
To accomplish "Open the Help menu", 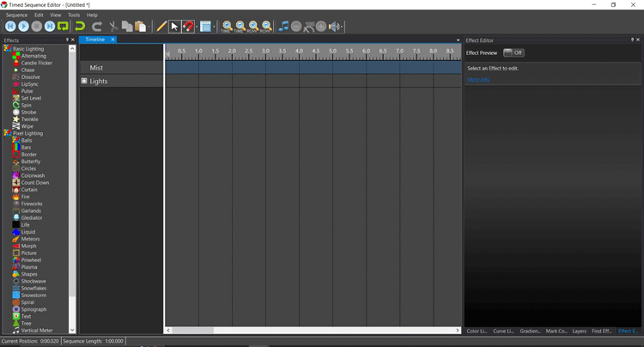I will click(x=92, y=15).
